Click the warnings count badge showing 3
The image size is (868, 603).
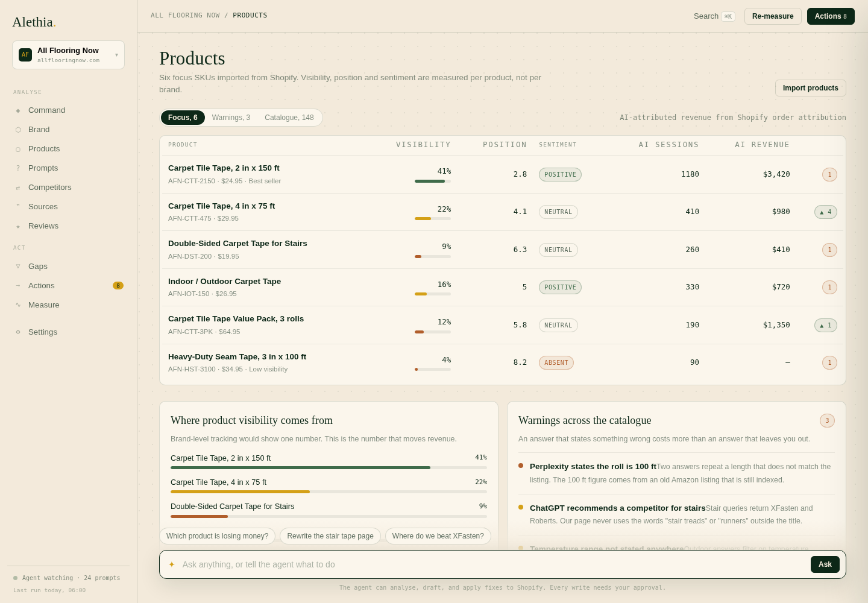(827, 420)
